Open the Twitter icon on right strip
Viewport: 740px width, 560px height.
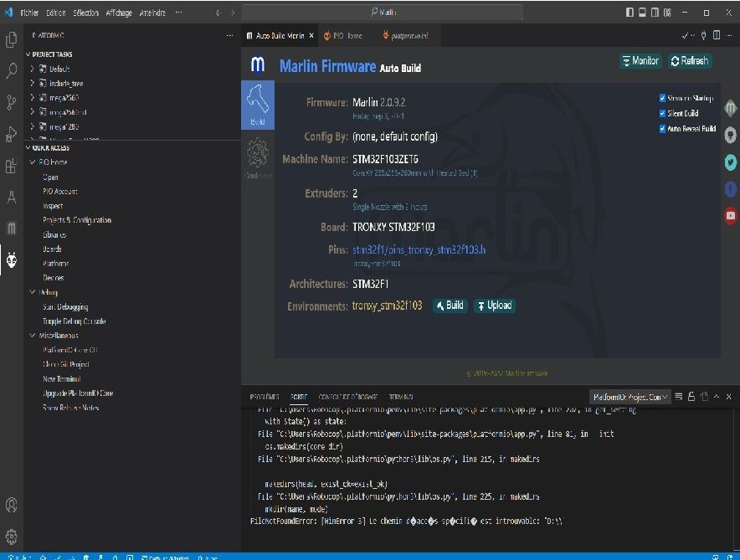click(x=730, y=162)
